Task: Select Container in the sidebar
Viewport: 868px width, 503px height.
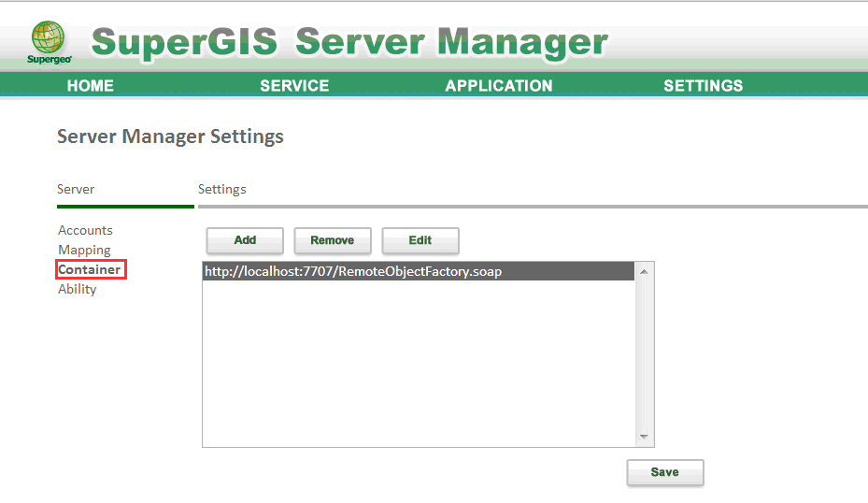Action: click(x=90, y=270)
